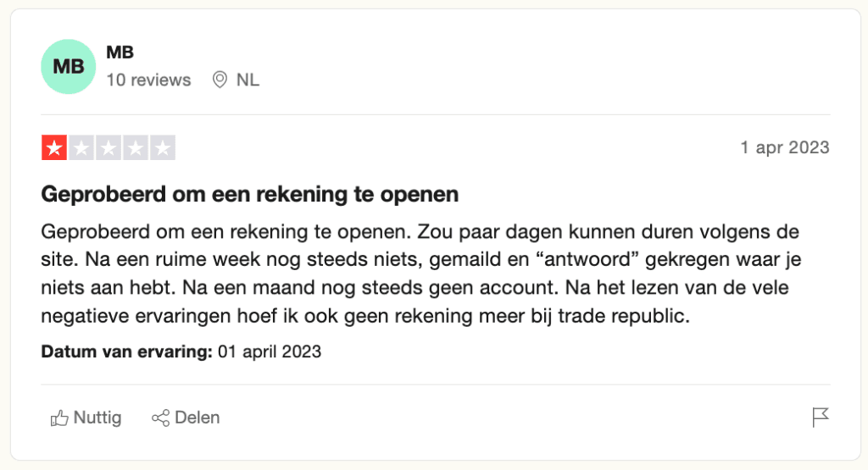
Task: Click the green MB avatar circle
Action: tap(69, 66)
